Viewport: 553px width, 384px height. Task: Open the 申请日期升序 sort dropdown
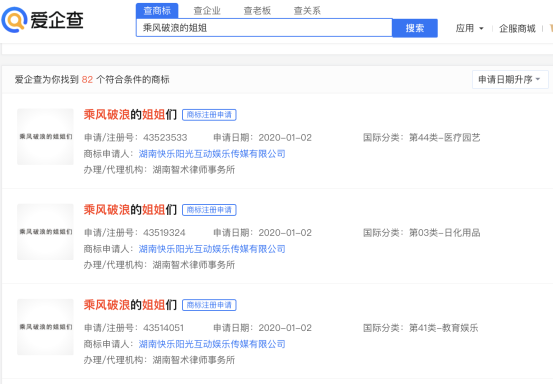point(510,79)
